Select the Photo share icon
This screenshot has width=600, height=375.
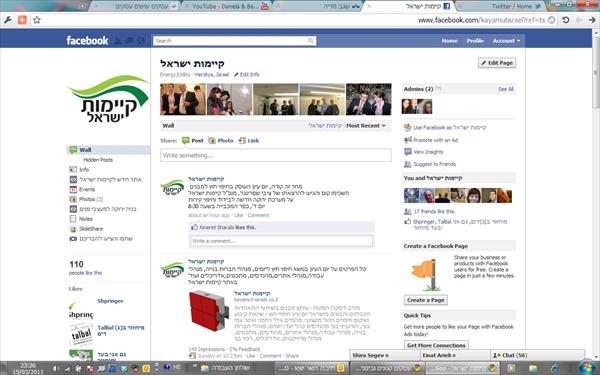click(x=212, y=140)
